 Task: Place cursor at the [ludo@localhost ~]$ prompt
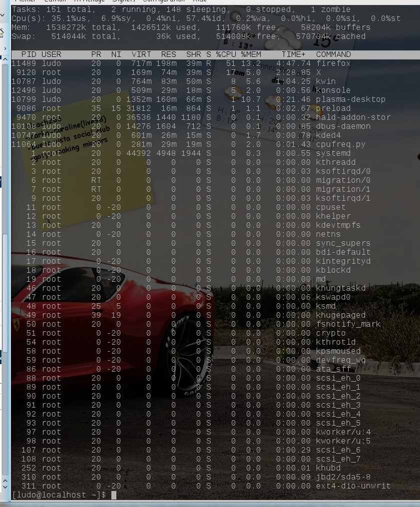point(114,495)
